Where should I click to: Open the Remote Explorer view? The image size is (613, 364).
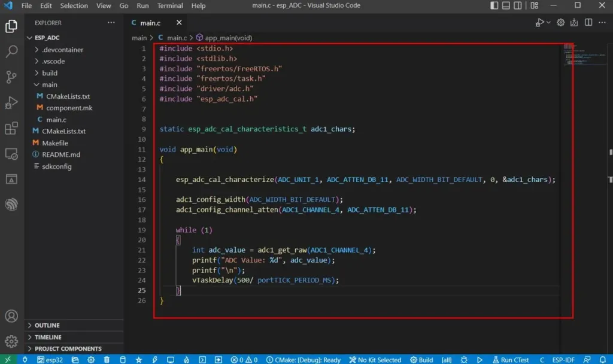point(11,154)
